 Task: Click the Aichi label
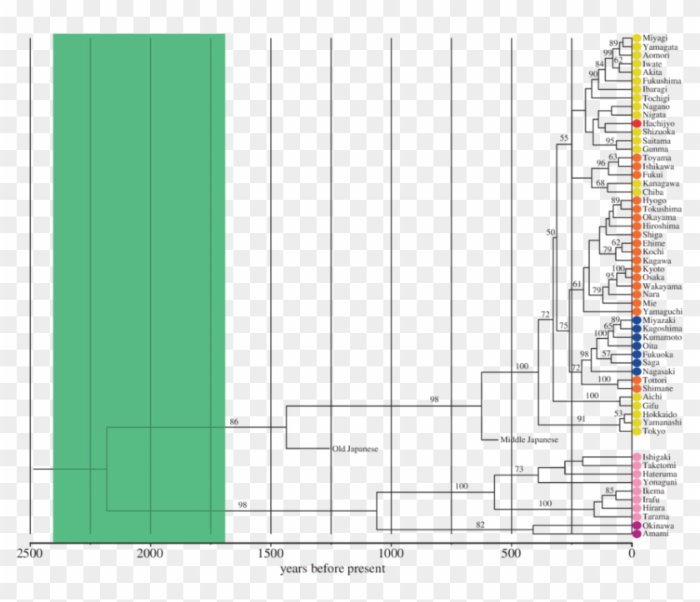(652, 397)
